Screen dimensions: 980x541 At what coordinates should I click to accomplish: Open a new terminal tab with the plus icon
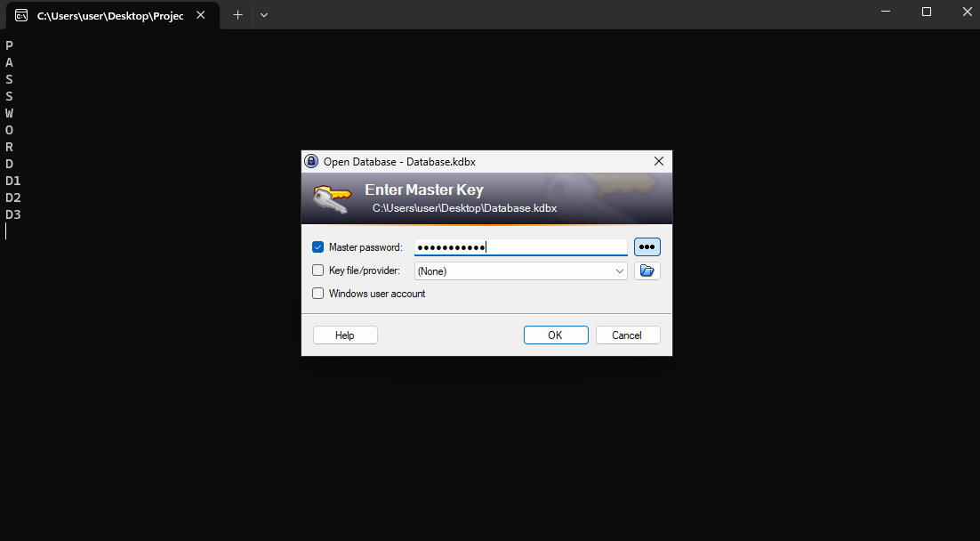(x=237, y=14)
